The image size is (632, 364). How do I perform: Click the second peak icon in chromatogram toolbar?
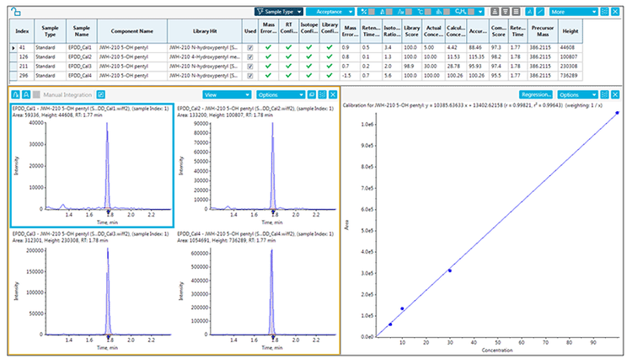[27, 94]
